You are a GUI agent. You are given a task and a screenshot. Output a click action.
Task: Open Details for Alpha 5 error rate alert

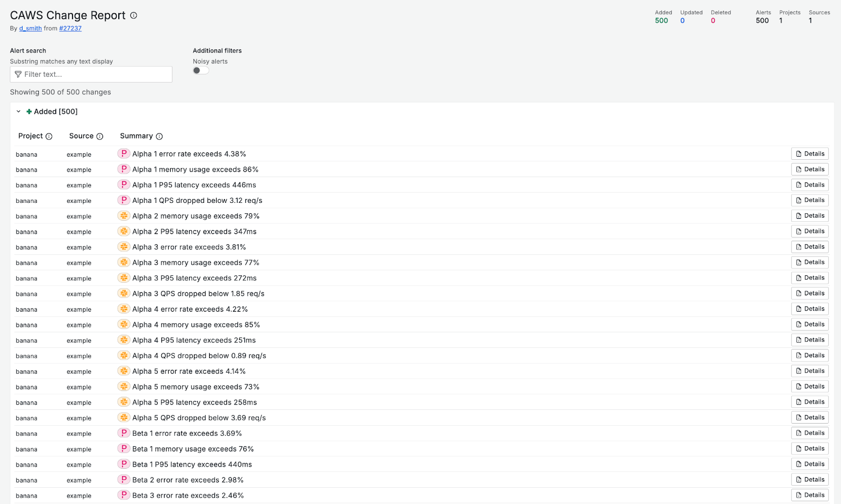[809, 371]
